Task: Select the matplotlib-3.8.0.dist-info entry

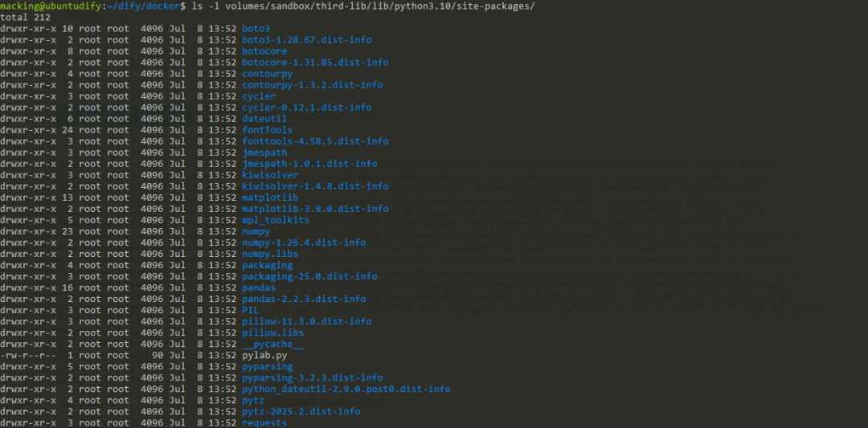Action: coord(315,208)
